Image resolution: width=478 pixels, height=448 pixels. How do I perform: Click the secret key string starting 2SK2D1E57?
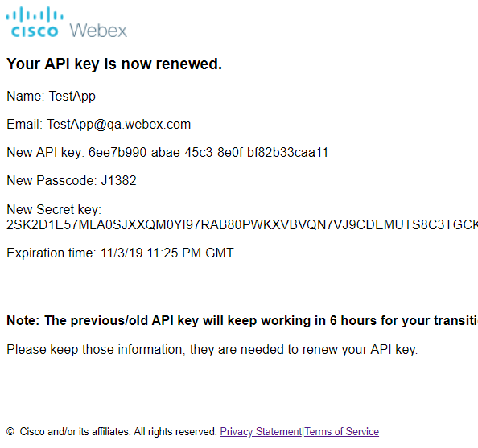coord(242,225)
